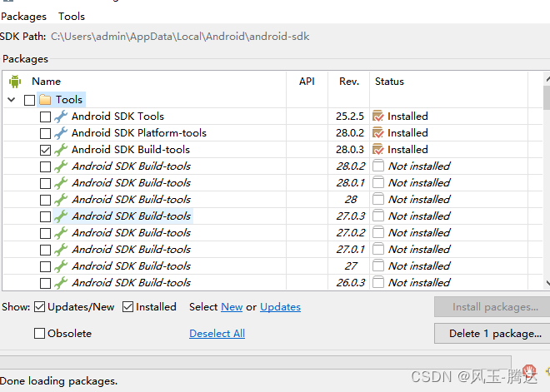
Task: Click Deselect All link
Action: click(x=217, y=333)
